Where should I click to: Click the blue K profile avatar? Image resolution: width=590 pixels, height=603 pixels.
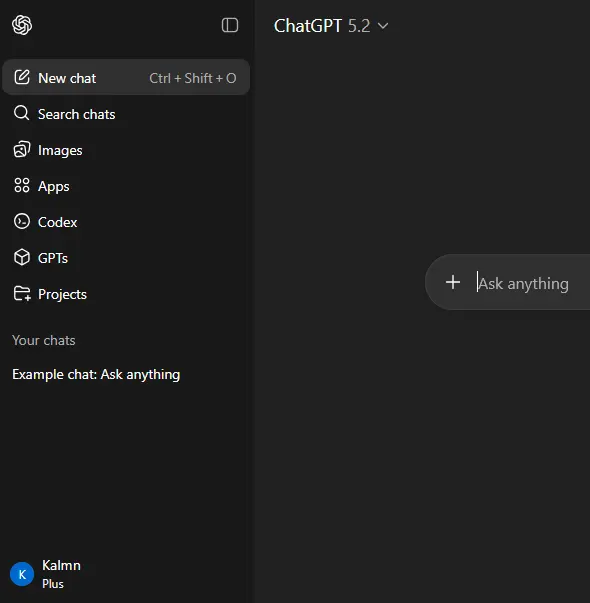22,574
